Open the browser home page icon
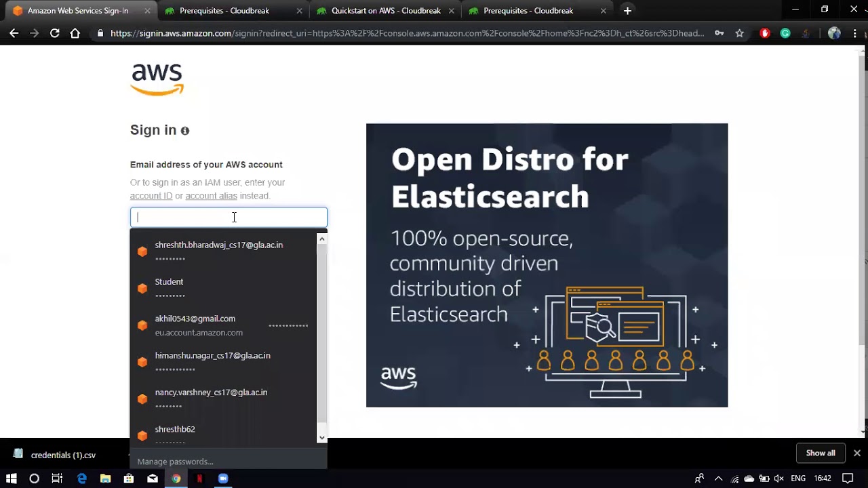868x488 pixels. click(x=75, y=33)
